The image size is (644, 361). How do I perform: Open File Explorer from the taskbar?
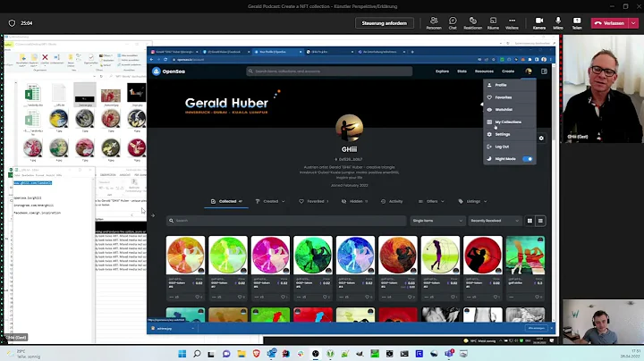click(x=241, y=354)
